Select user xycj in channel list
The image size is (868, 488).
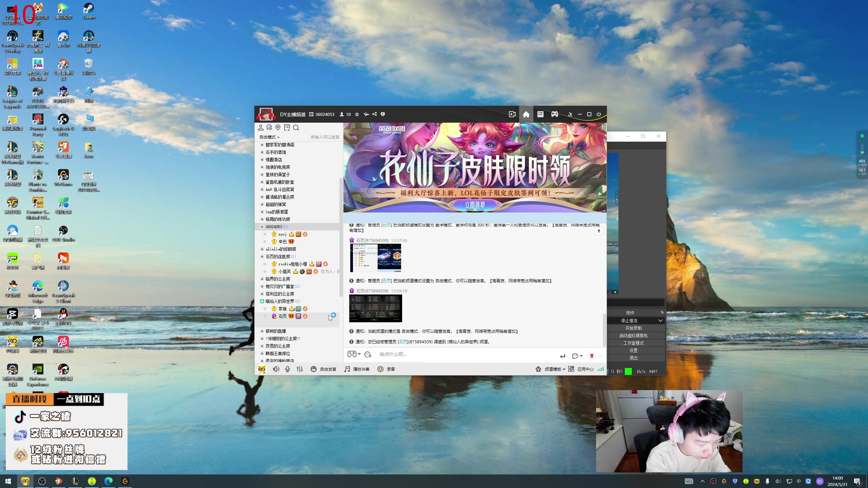[282, 234]
